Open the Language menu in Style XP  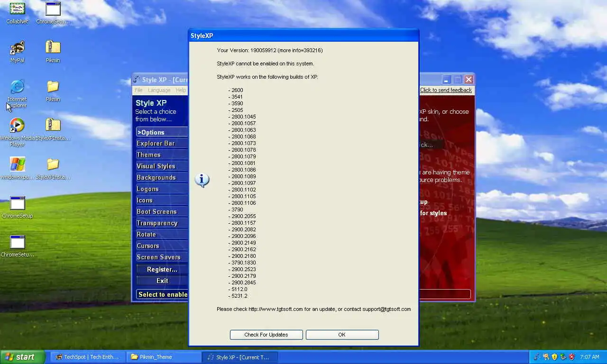point(159,90)
